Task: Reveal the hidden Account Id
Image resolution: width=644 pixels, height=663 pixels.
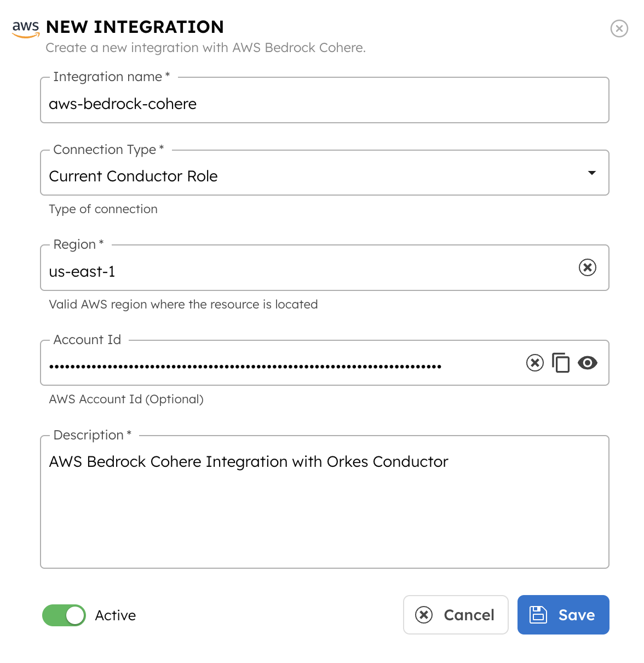Action: point(587,363)
